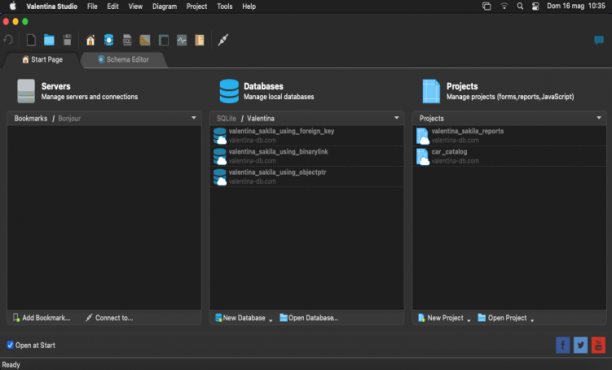Click the activity monitor graph toolbar icon
612x370 pixels.
[x=182, y=40]
